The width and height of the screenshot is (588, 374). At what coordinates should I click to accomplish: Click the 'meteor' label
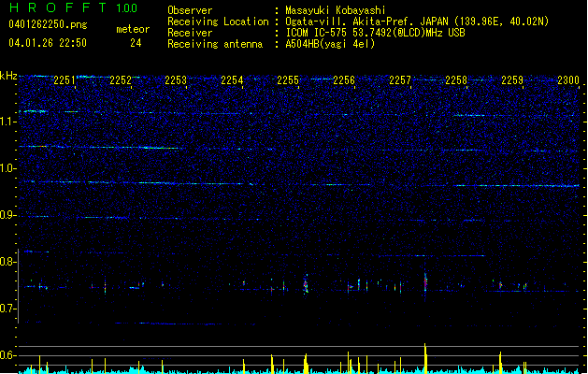click(133, 29)
